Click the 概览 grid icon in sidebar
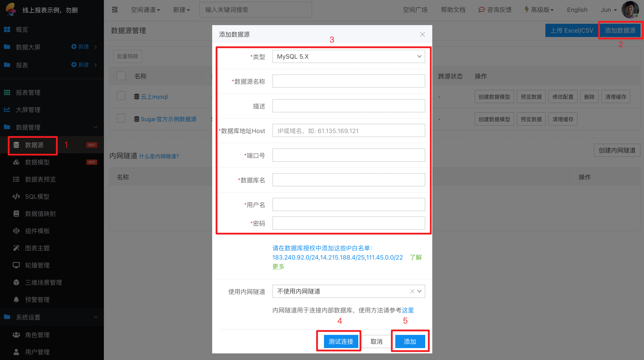The height and width of the screenshot is (360, 644). [x=7, y=30]
